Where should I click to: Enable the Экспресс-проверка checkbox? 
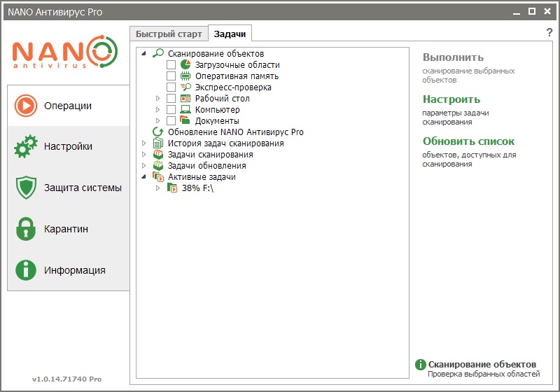pyautogui.click(x=171, y=87)
